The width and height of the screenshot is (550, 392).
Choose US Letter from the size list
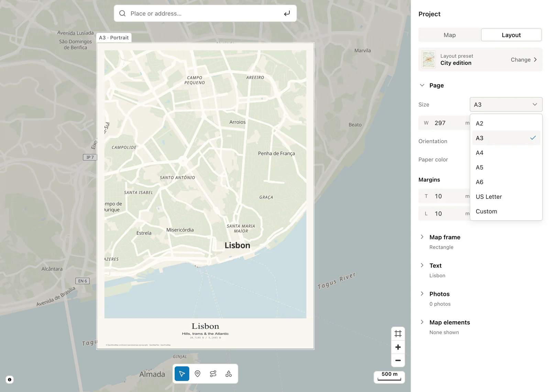tap(506, 197)
